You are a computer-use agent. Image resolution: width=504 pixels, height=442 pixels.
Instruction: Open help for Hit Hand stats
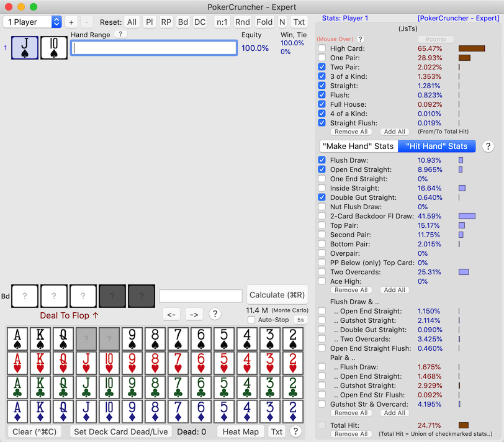488,147
